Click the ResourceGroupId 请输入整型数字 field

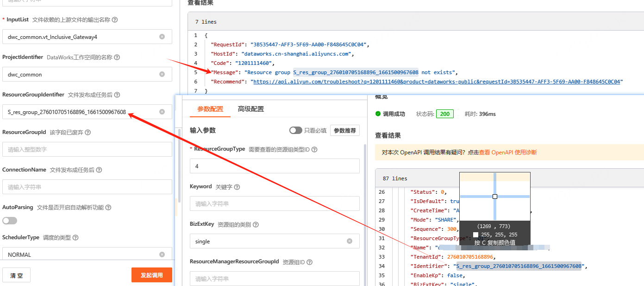point(87,149)
